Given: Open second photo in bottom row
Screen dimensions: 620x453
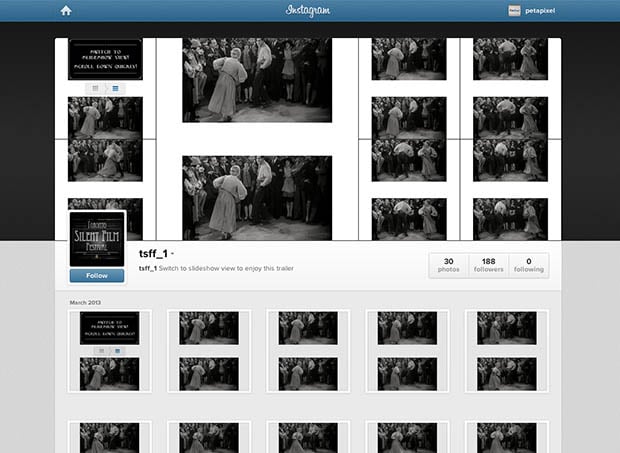Looking at the screenshot, I should tap(209, 437).
